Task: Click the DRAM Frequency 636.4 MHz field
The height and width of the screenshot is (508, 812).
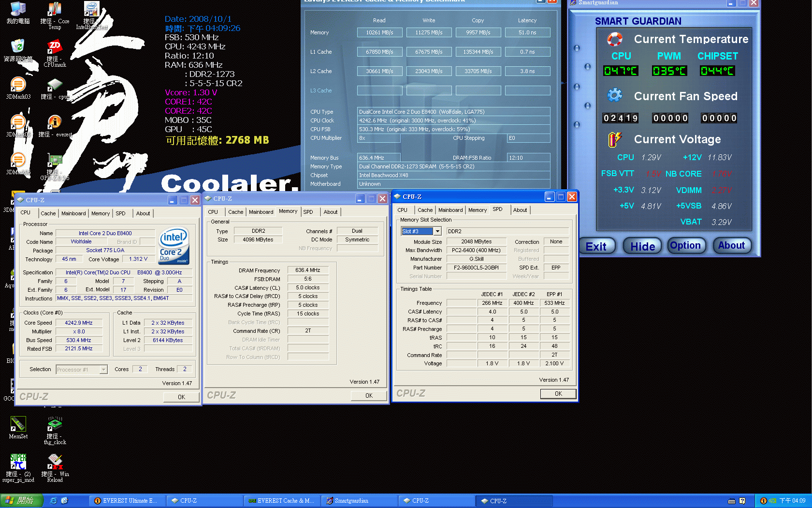Action: point(308,270)
